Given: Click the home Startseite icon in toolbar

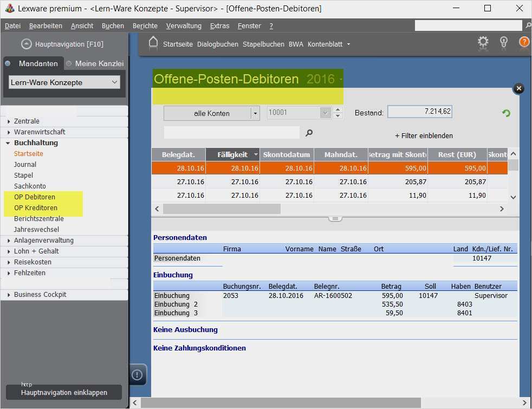Looking at the screenshot, I should click(153, 43).
